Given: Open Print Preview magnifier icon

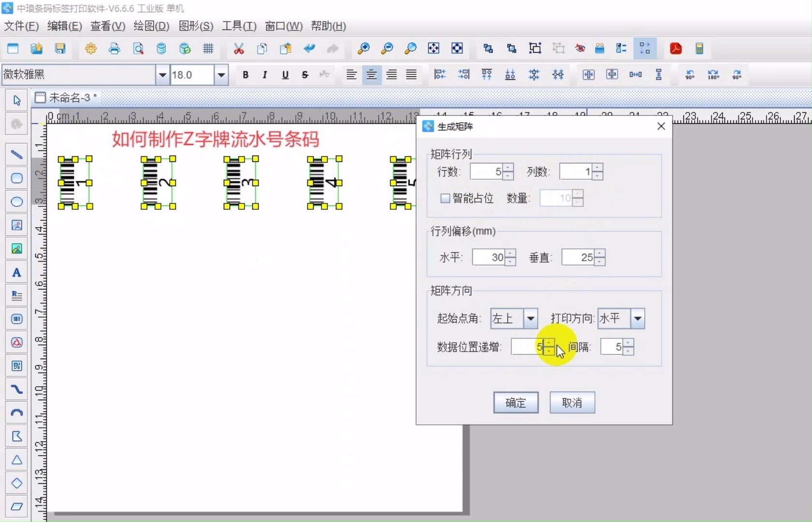Looking at the screenshot, I should click(x=138, y=48).
